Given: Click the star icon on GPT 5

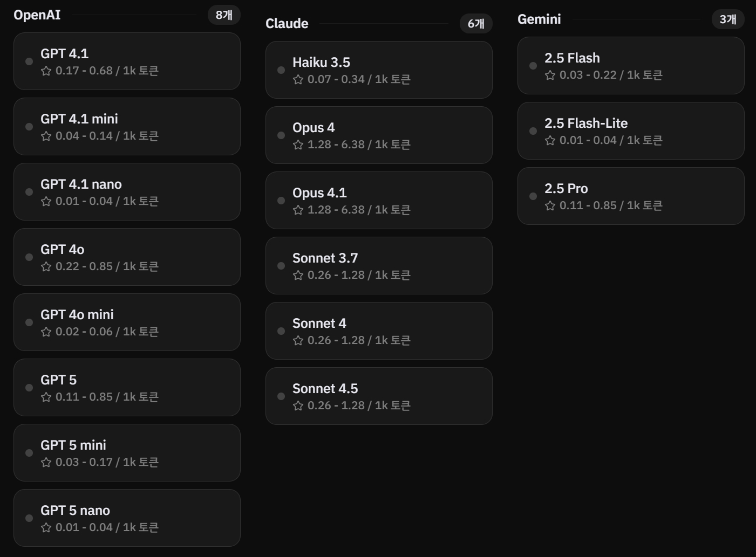Looking at the screenshot, I should click(x=46, y=397).
